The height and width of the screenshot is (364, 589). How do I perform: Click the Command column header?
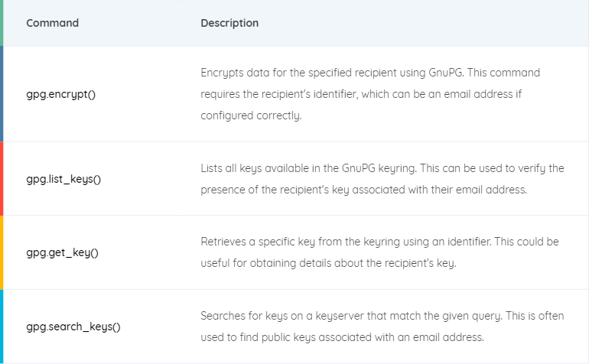tap(52, 23)
